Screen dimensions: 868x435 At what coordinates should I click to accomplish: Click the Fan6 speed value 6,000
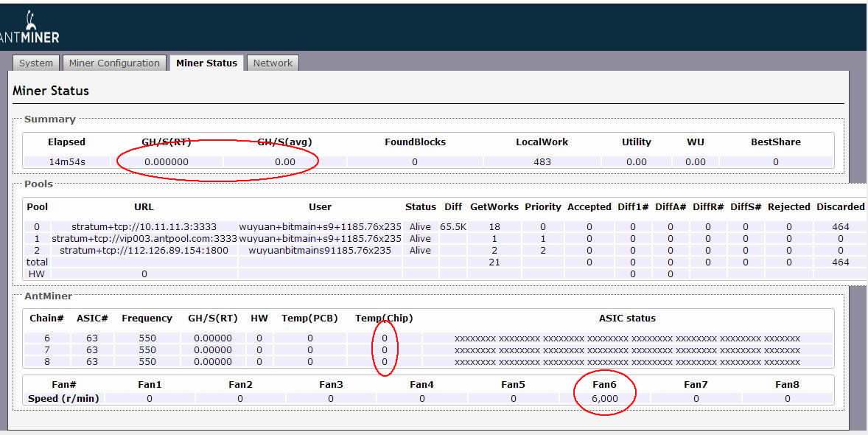click(x=604, y=398)
